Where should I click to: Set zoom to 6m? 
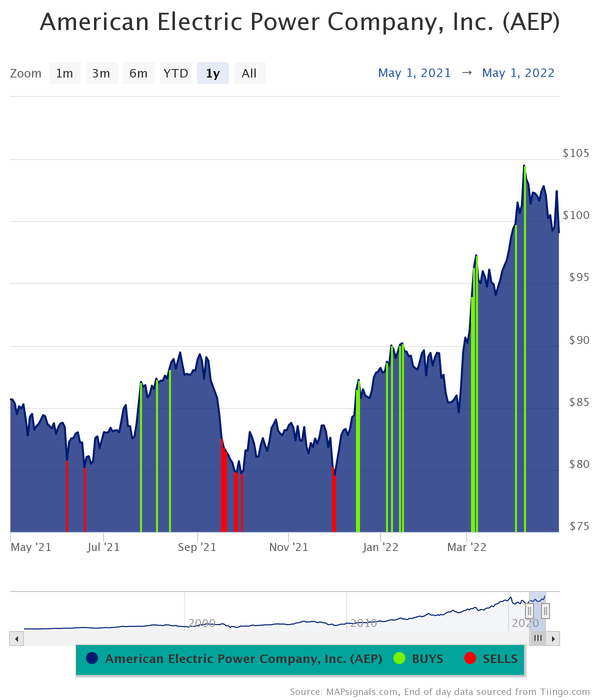click(x=138, y=73)
